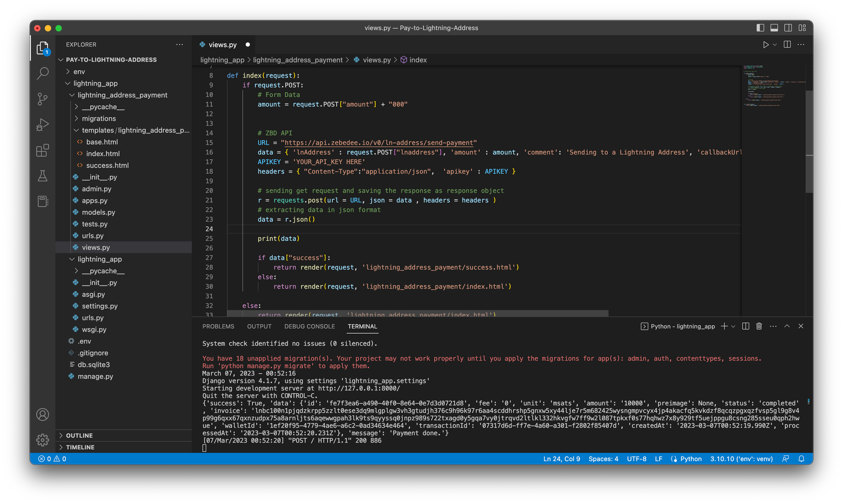Open notifications bell in status bar
Image resolution: width=843 pixels, height=504 pixels.
pyautogui.click(x=801, y=459)
